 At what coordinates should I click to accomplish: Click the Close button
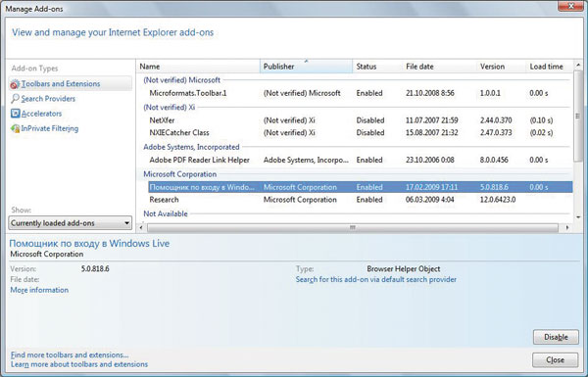555,360
